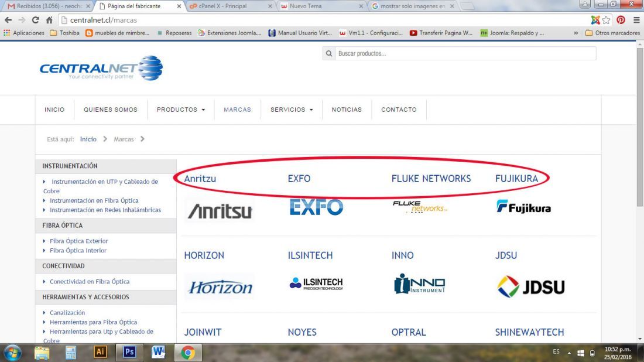This screenshot has height=362, width=644.
Task: Click the Buscar productos search field
Action: 466,53
